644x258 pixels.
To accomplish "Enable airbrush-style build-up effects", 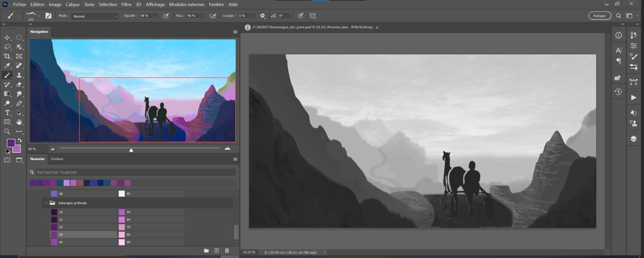I will click(213, 16).
